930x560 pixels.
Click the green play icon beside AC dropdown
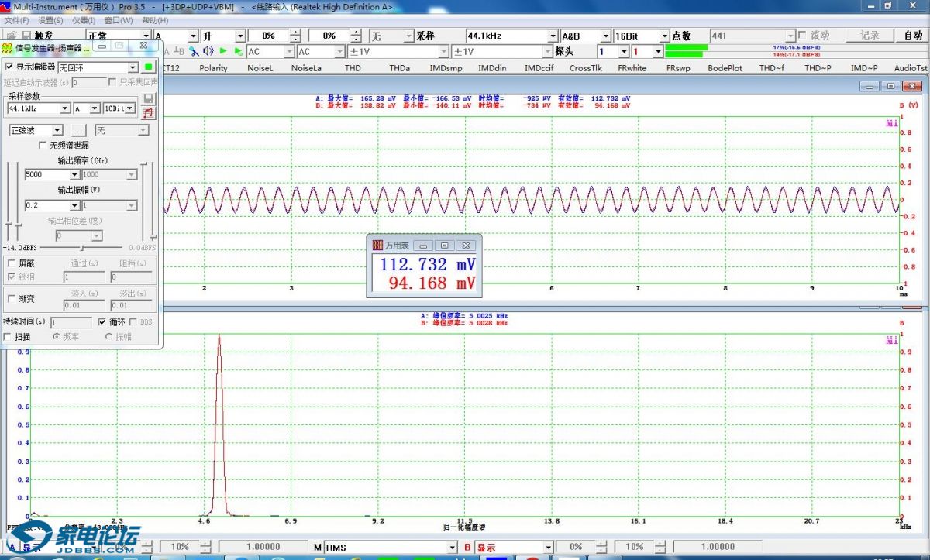pos(238,51)
